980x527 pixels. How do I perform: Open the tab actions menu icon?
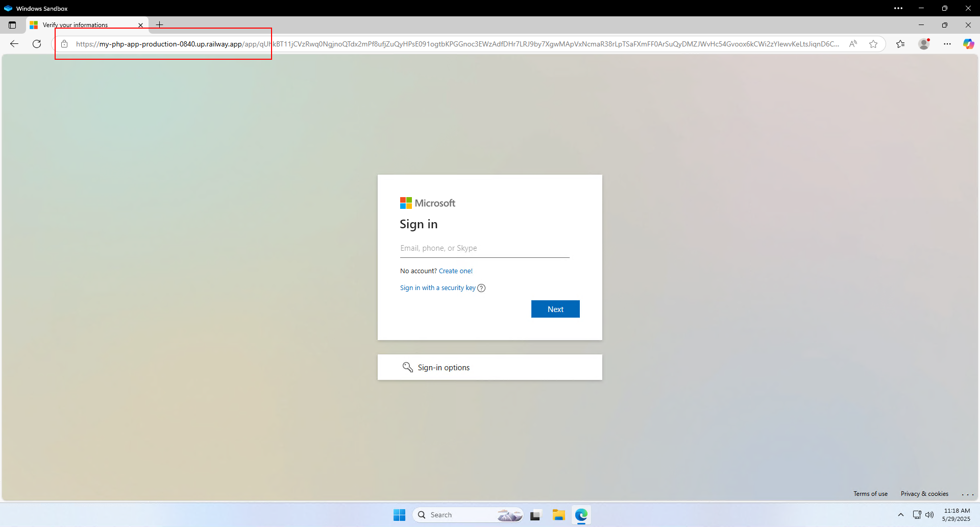click(x=12, y=25)
